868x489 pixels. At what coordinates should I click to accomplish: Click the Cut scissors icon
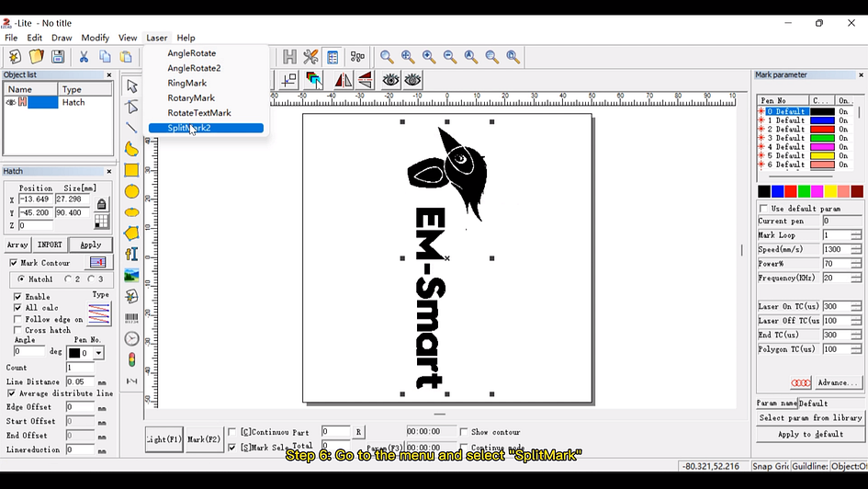[84, 56]
